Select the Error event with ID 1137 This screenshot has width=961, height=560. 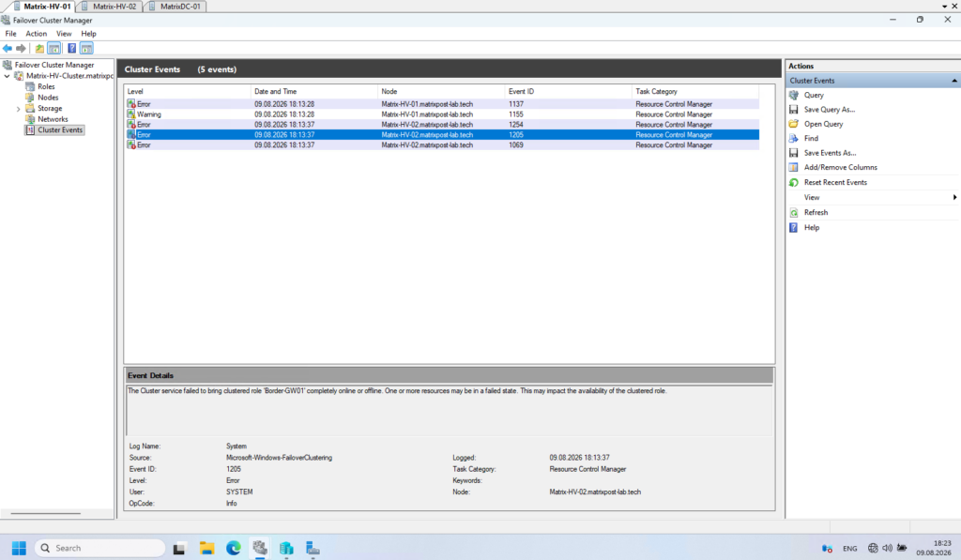[x=442, y=104]
